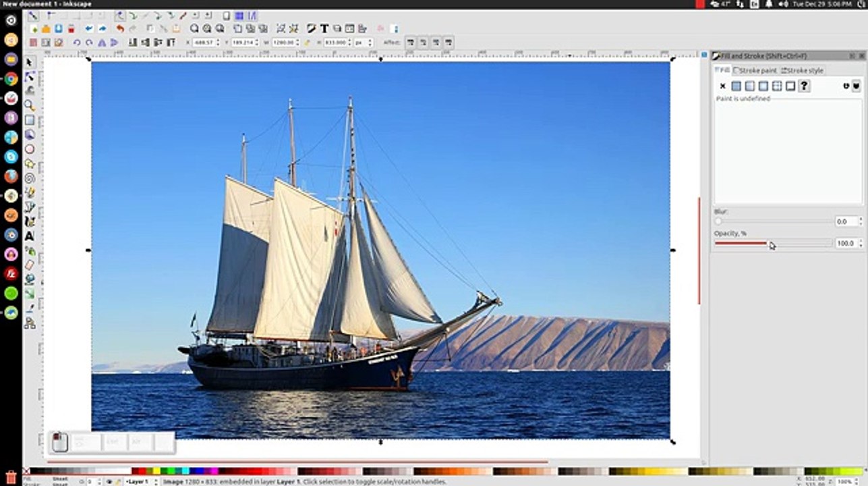Select No paint X button
Image resolution: width=868 pixels, height=486 pixels.
(723, 86)
